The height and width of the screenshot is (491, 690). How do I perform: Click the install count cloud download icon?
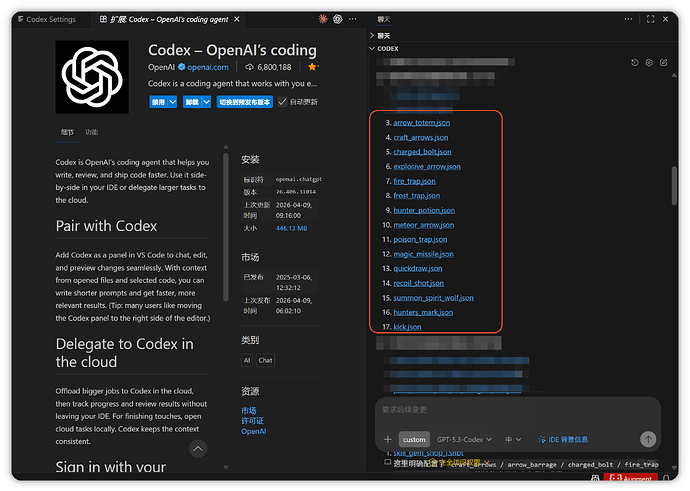250,67
